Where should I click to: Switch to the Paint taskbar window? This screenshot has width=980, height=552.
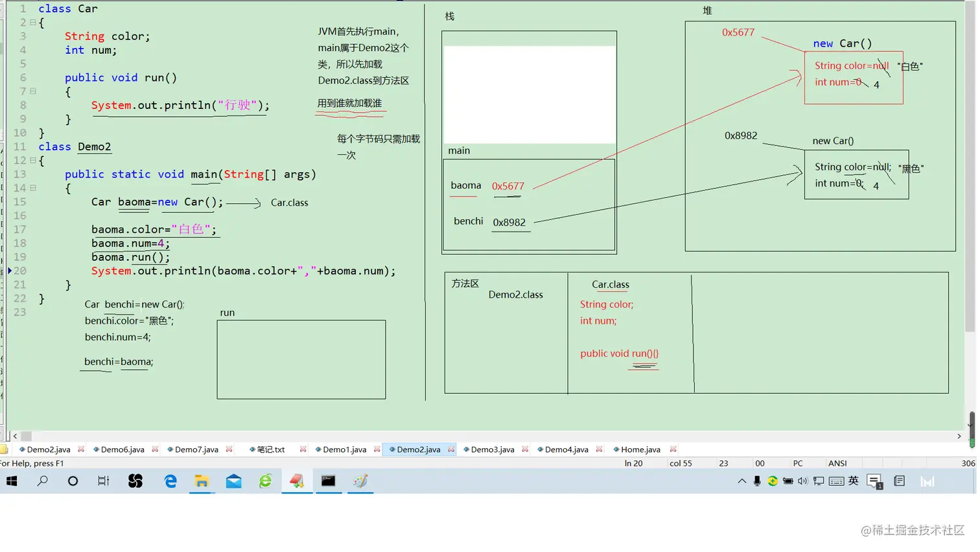(x=360, y=481)
